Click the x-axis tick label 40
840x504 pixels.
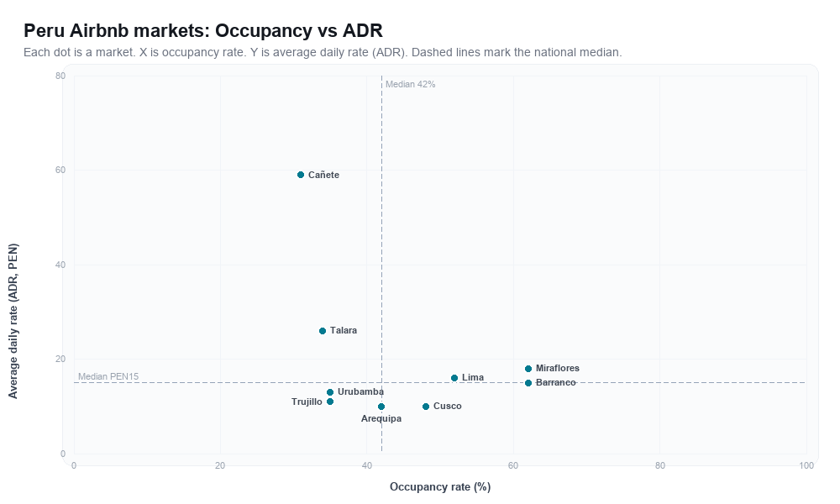pos(367,466)
